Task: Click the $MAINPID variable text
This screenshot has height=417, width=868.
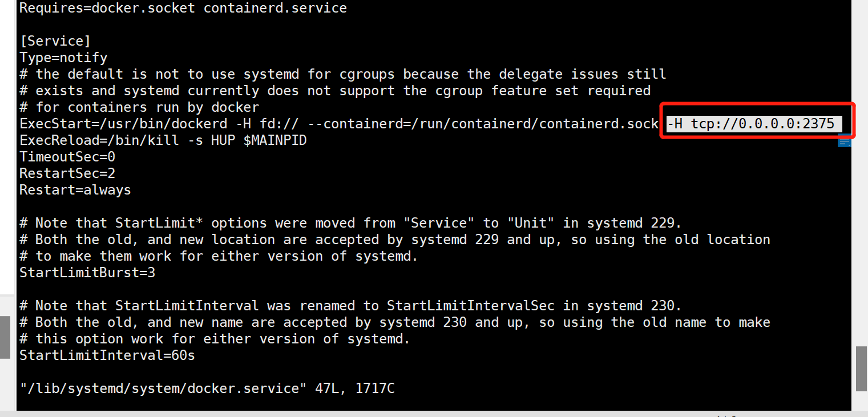Action: (275, 140)
